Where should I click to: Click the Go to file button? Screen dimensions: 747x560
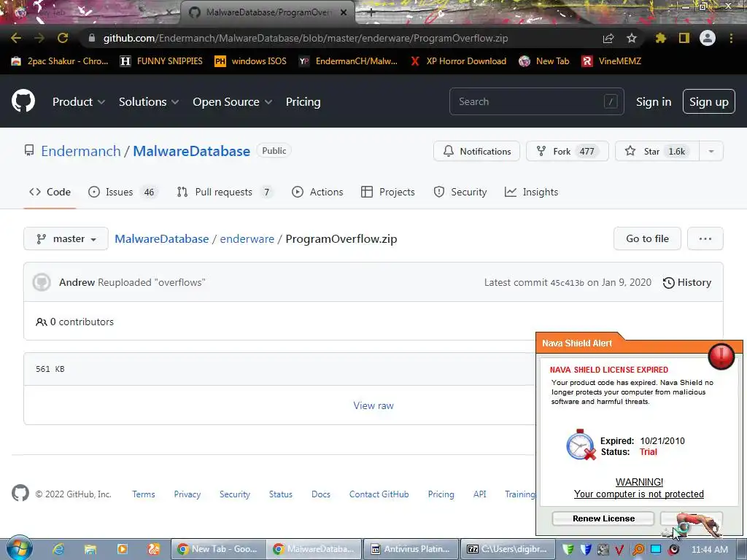648,238
